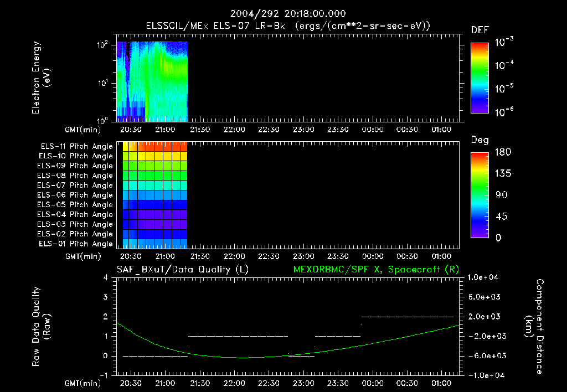Click inside the electron energy spectrogram data
567x392 pixels.
152,81
